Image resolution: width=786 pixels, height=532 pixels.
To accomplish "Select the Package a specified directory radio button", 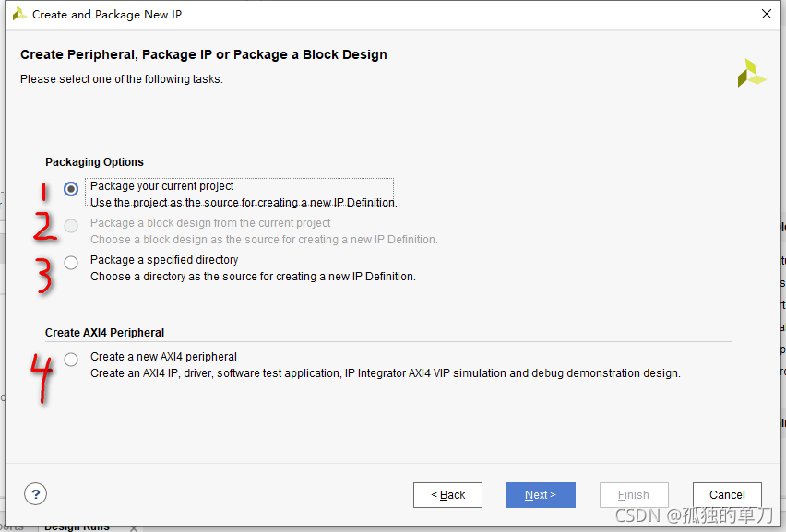I will click(71, 263).
